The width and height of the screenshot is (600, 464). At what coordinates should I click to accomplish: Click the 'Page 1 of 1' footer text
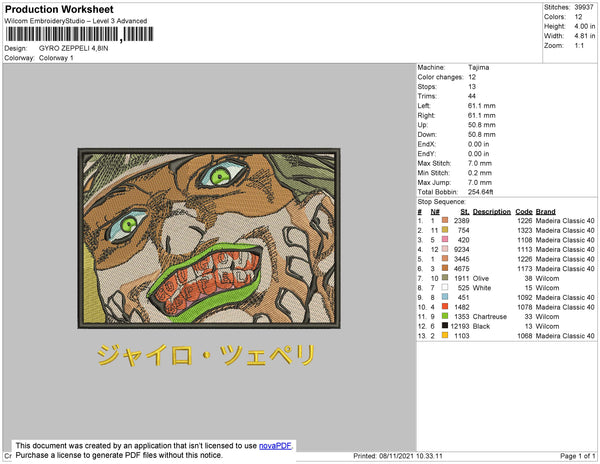(577, 456)
